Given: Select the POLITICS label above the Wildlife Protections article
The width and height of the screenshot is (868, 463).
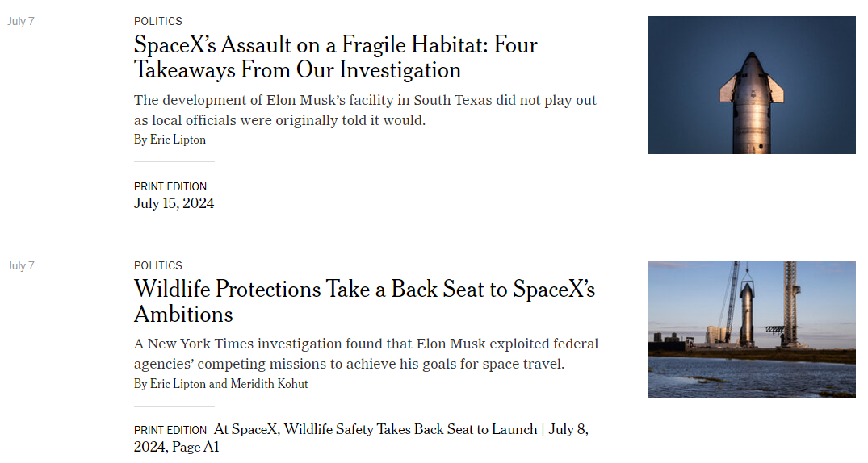Looking at the screenshot, I should [x=157, y=265].
